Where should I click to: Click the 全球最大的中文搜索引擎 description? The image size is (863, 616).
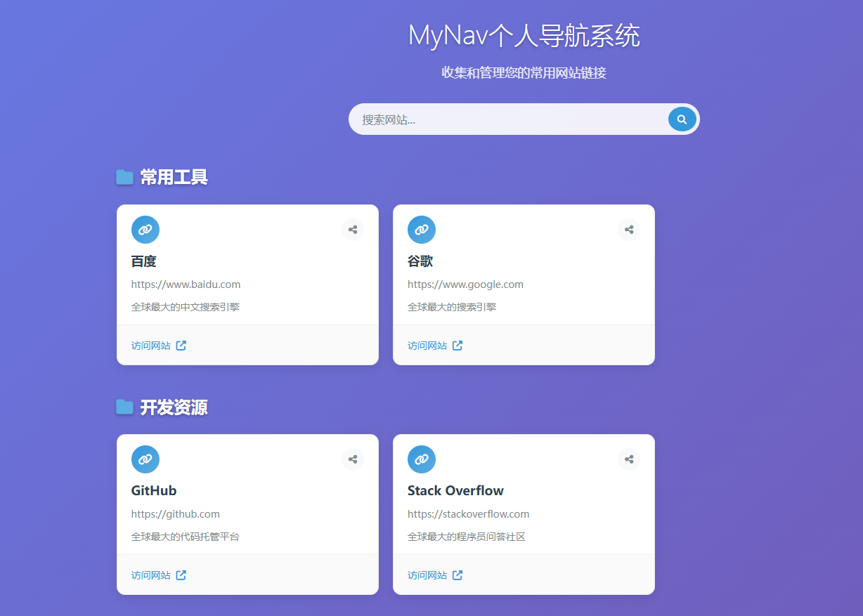[186, 307]
